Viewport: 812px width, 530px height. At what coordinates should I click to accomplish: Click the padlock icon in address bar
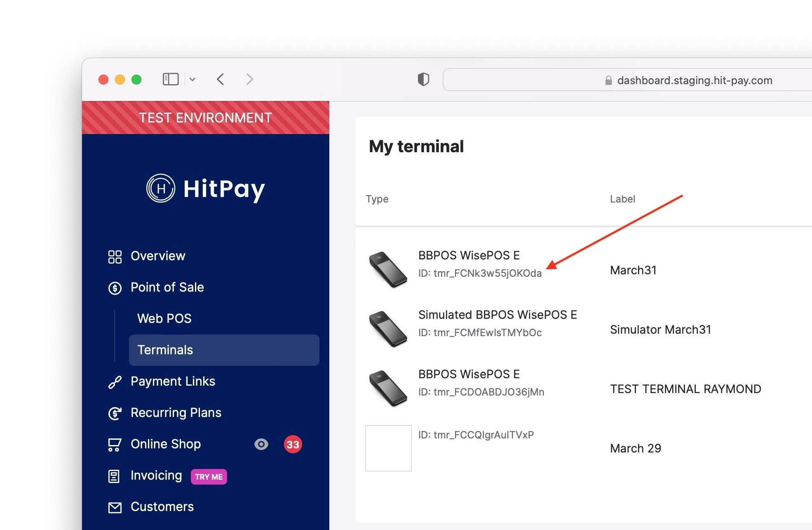[608, 80]
